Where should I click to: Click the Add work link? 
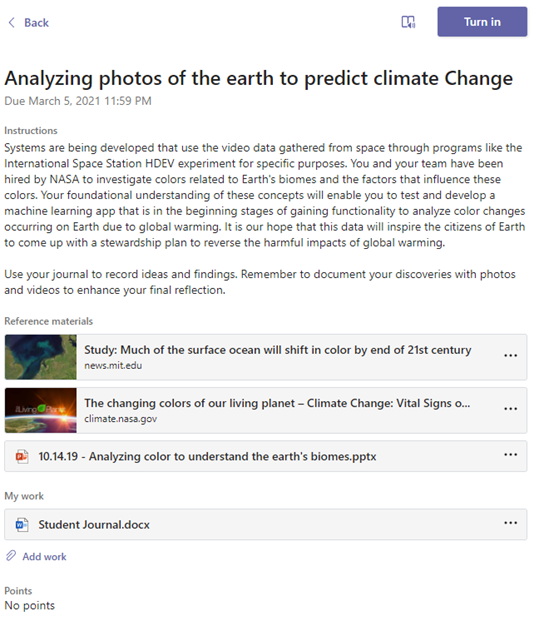(44, 556)
